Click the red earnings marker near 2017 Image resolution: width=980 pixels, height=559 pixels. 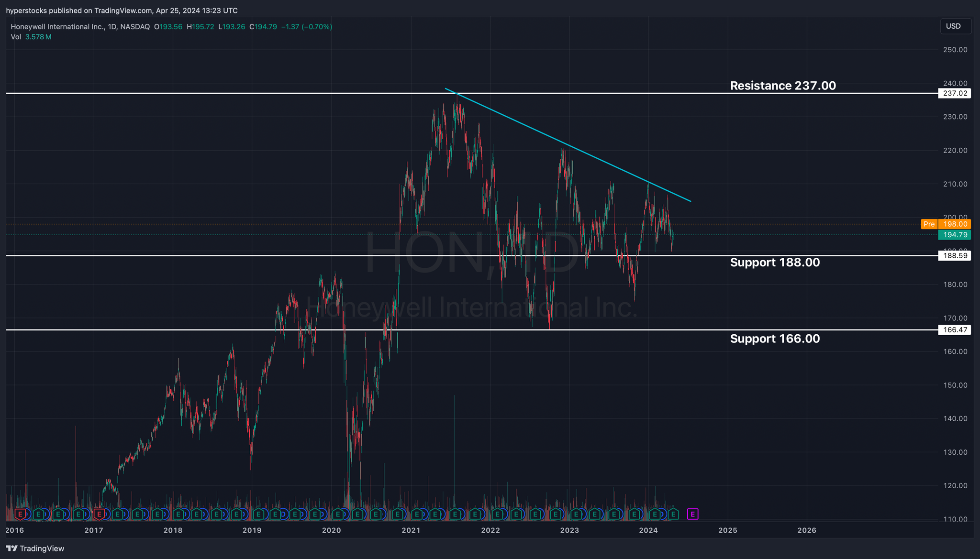[99, 514]
